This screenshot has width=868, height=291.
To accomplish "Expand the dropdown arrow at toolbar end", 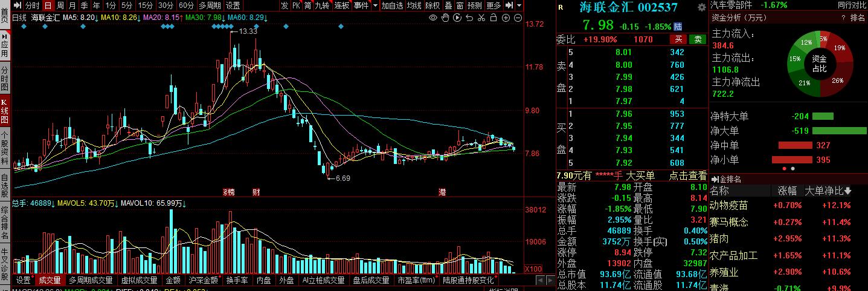I will [x=519, y=5].
